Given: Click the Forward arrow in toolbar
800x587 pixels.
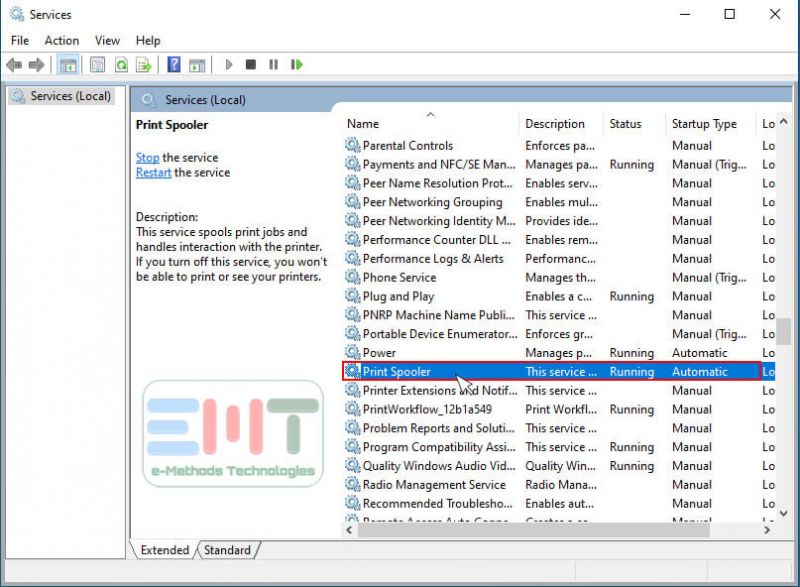Looking at the screenshot, I should 37,65.
